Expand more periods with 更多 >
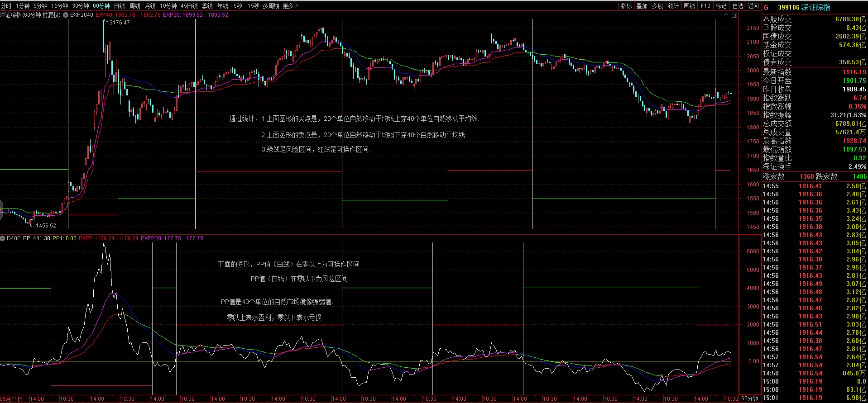The width and height of the screenshot is (868, 403). (290, 6)
